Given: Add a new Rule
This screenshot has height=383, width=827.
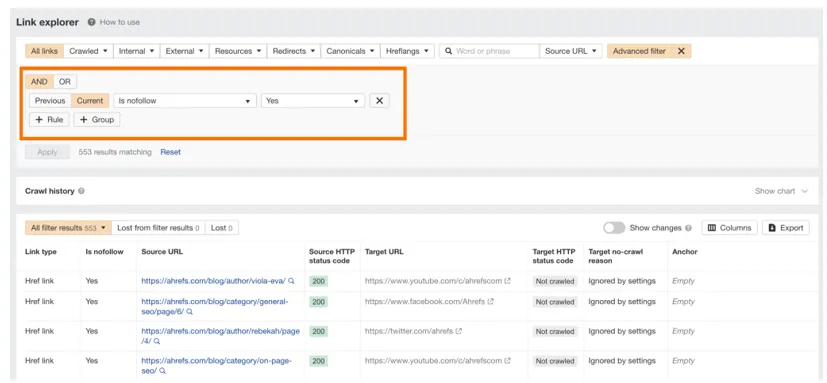Looking at the screenshot, I should 49,120.
